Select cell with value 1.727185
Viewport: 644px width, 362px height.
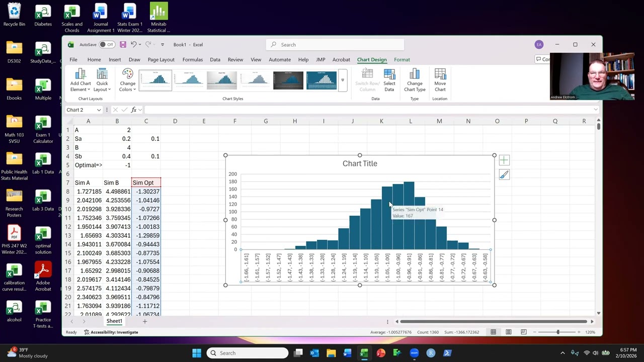(88, 192)
